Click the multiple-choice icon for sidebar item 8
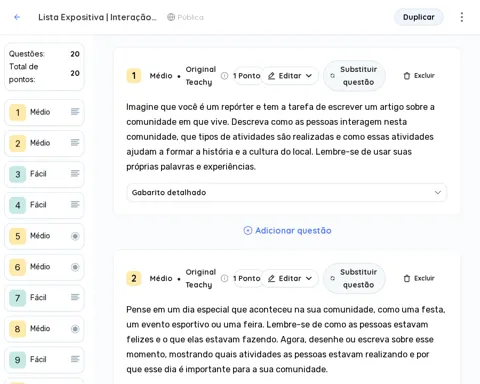The width and height of the screenshot is (480, 384). click(75, 329)
